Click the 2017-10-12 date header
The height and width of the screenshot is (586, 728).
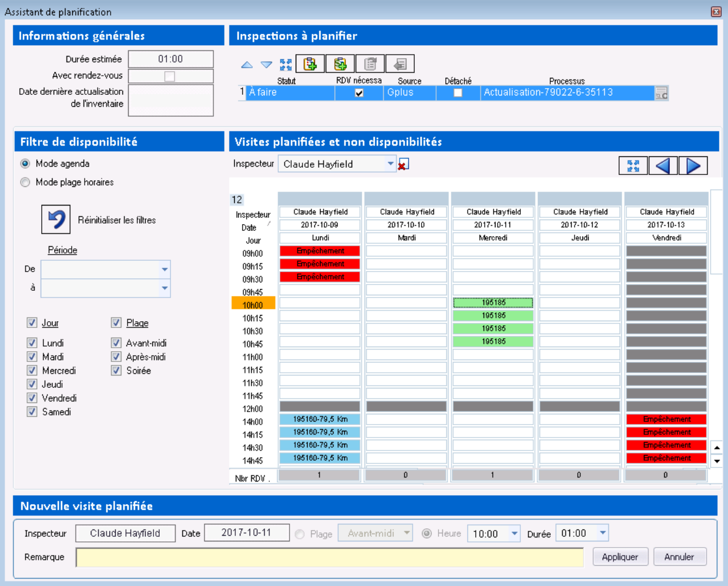580,225
